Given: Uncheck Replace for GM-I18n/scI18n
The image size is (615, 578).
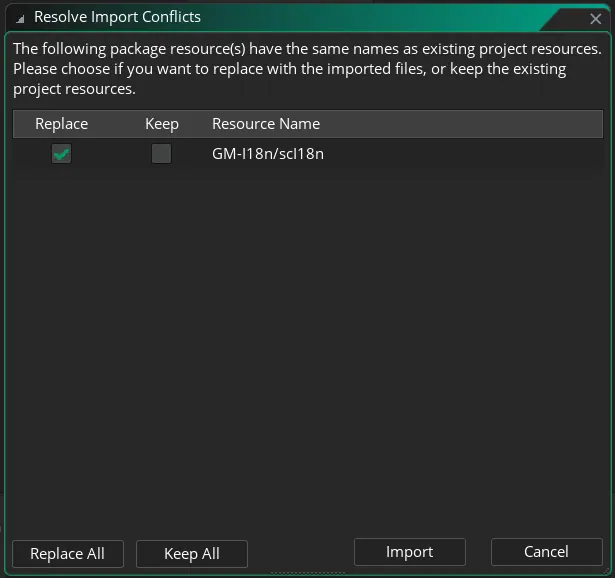Looking at the screenshot, I should (62, 154).
